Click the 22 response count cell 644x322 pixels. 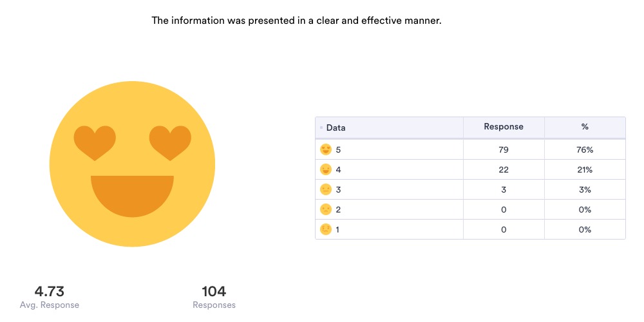pos(504,170)
